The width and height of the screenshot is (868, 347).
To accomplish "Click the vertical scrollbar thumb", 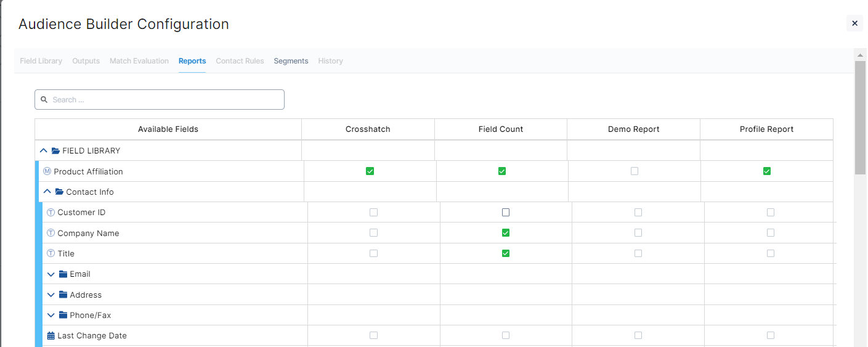I will click(x=860, y=117).
